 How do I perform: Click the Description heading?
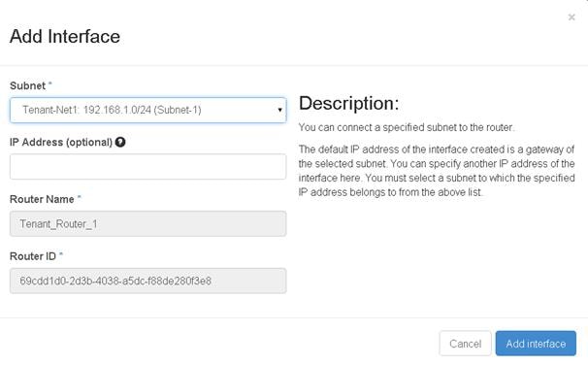[x=348, y=103]
